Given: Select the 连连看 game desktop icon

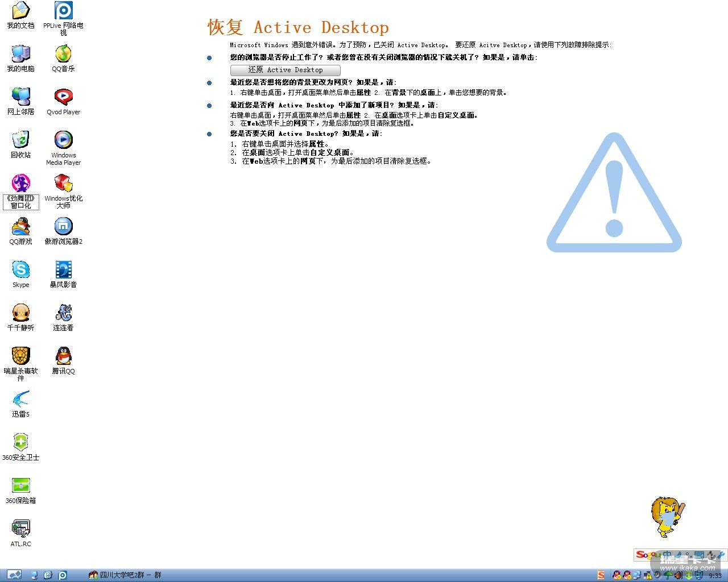Looking at the screenshot, I should click(63, 318).
